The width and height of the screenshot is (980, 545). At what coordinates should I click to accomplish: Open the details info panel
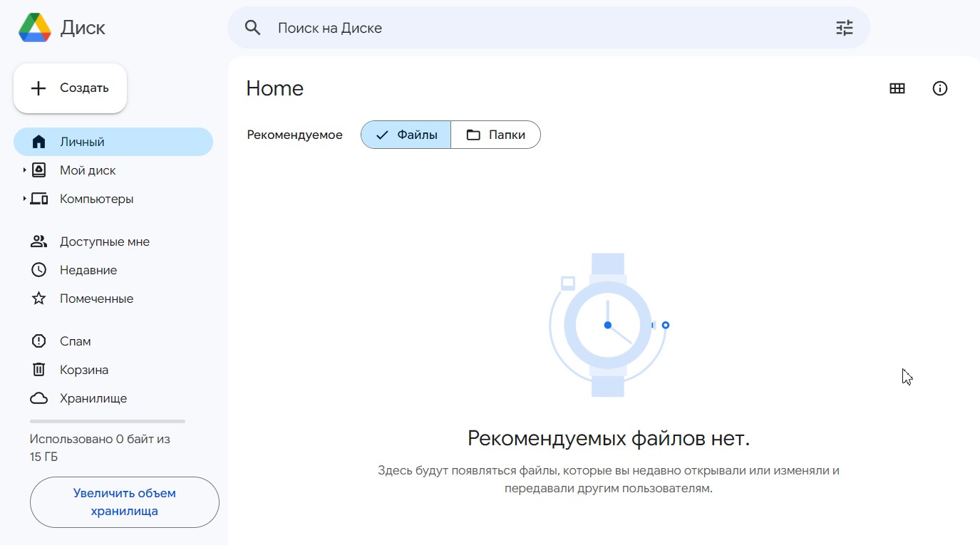click(940, 88)
